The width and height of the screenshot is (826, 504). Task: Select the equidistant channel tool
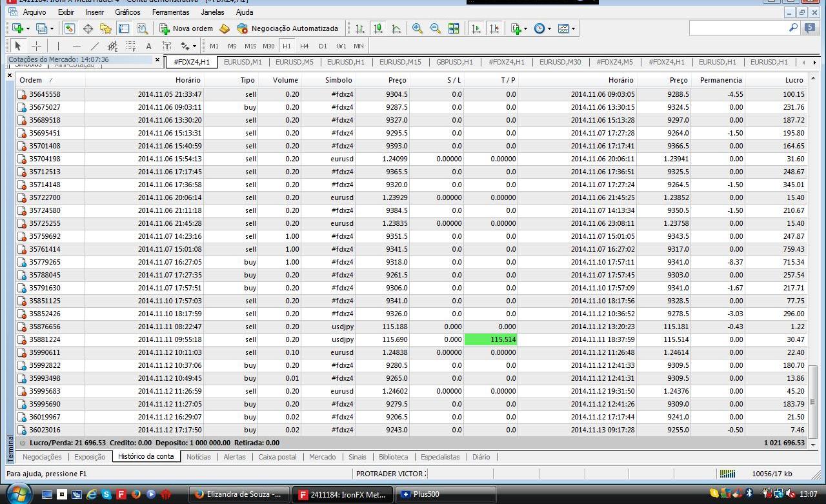coord(112,46)
